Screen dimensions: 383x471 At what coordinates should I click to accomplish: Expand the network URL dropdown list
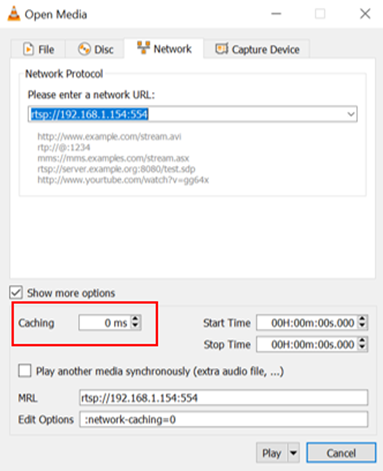pyautogui.click(x=351, y=114)
